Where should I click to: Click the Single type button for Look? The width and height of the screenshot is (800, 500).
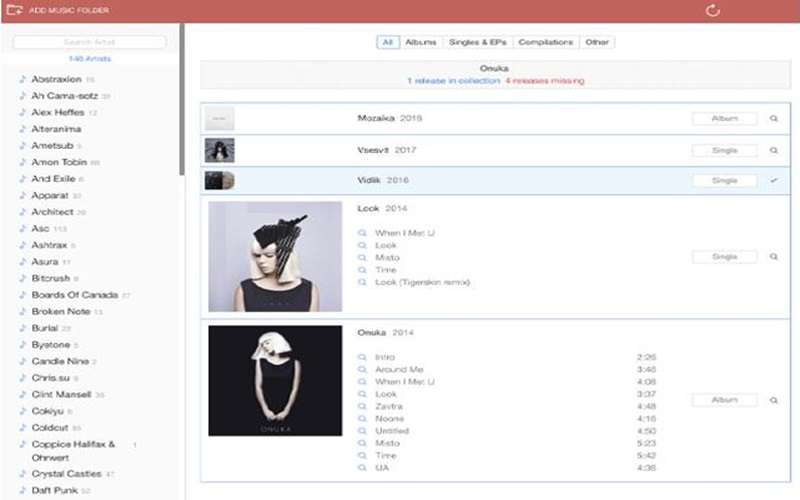[x=724, y=257]
